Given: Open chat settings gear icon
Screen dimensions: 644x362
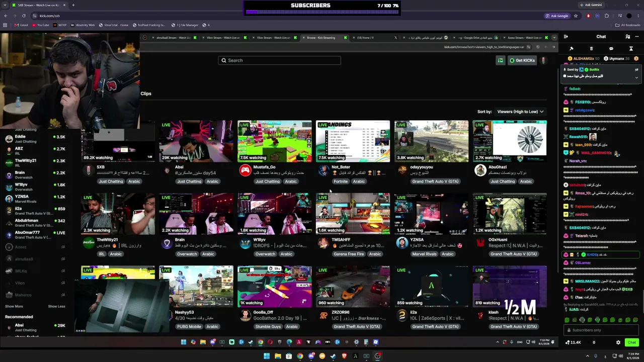Looking at the screenshot, I should click(x=618, y=342).
